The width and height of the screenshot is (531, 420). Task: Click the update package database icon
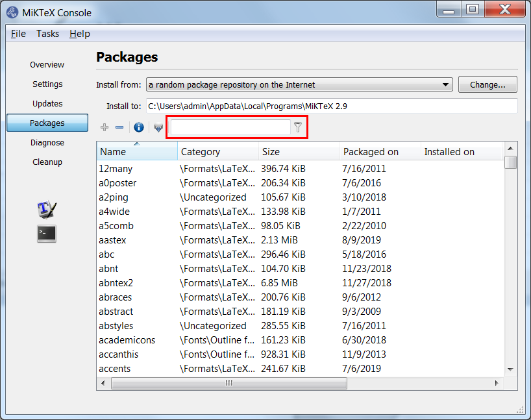coord(158,127)
